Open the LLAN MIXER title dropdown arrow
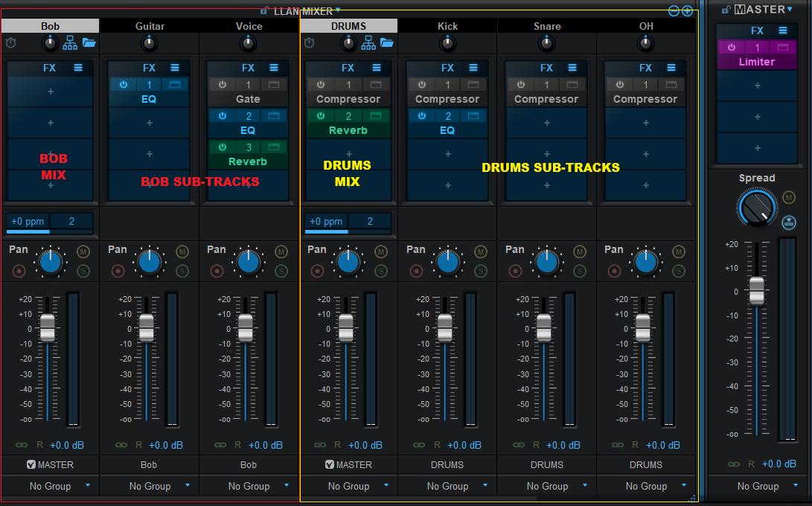 click(x=338, y=10)
